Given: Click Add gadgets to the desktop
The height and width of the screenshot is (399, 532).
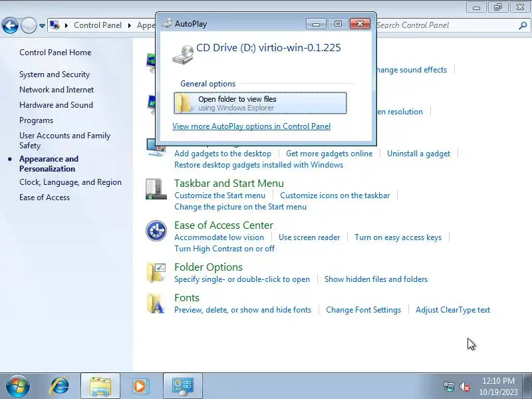Looking at the screenshot, I should [x=223, y=154].
